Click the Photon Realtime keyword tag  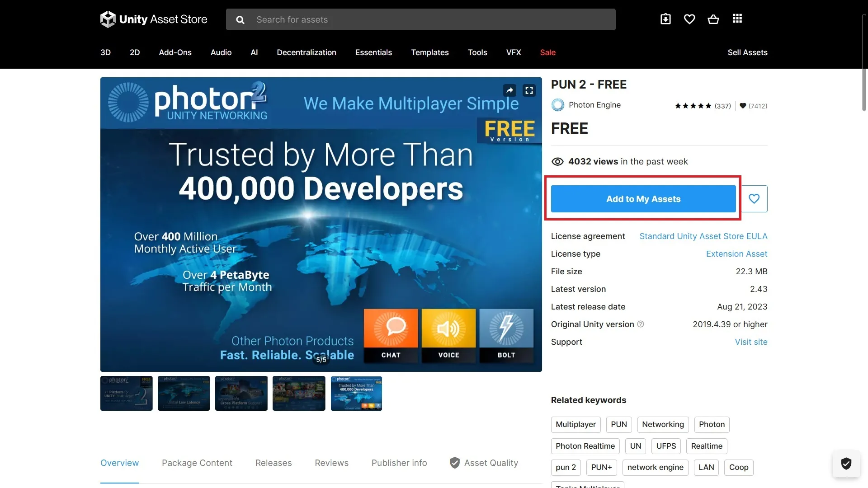point(585,446)
